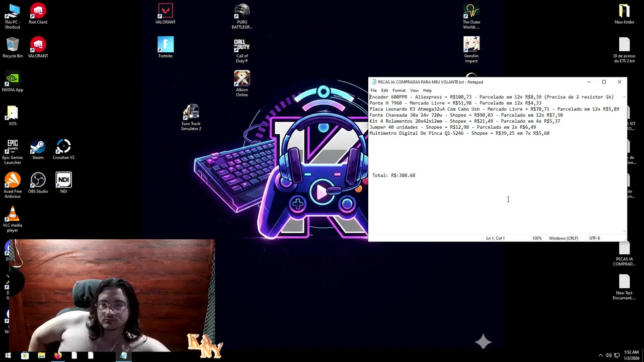
Task: Open taskbar clock showing 1:52 AM
Action: (631, 355)
